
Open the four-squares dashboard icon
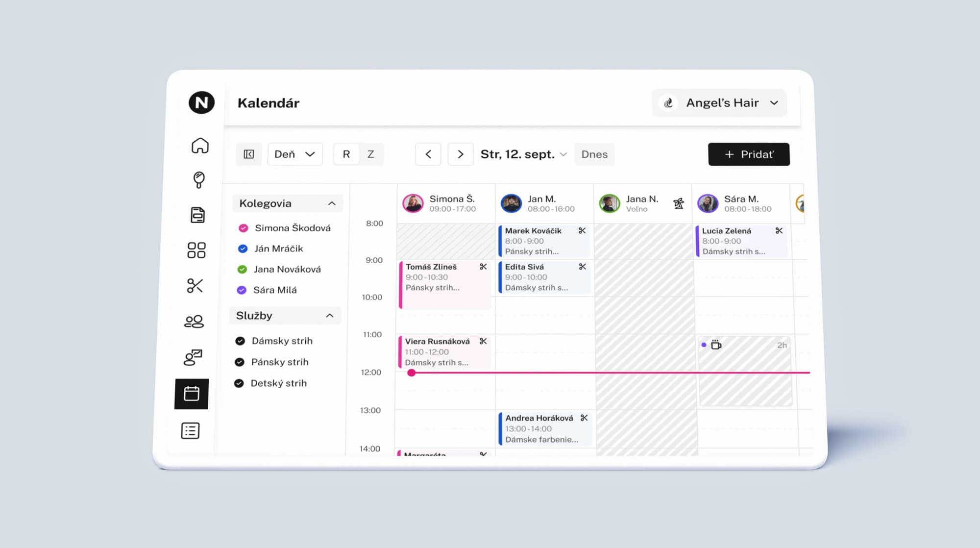pyautogui.click(x=196, y=250)
